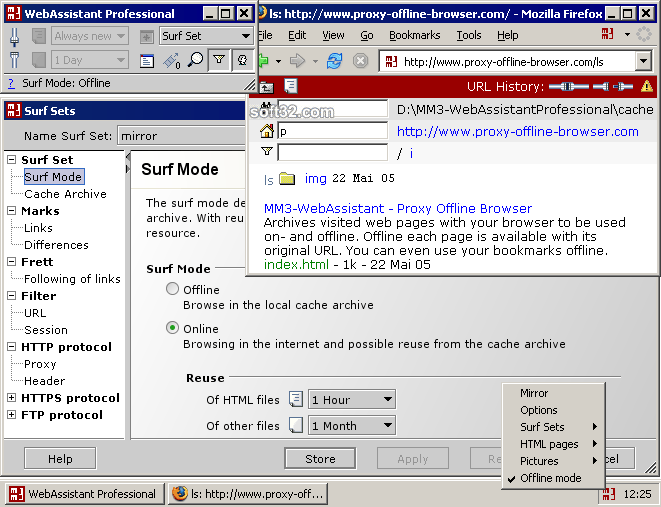
Task: Click the parent folder up icon on red bar
Action: (x=266, y=87)
